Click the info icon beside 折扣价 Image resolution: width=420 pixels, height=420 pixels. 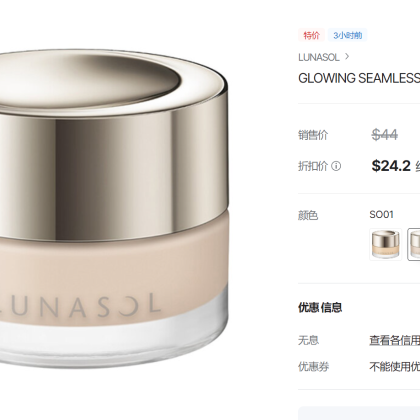tap(336, 166)
